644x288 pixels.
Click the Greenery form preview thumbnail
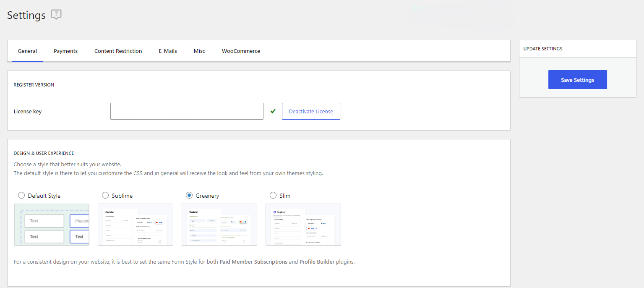pyautogui.click(x=219, y=225)
